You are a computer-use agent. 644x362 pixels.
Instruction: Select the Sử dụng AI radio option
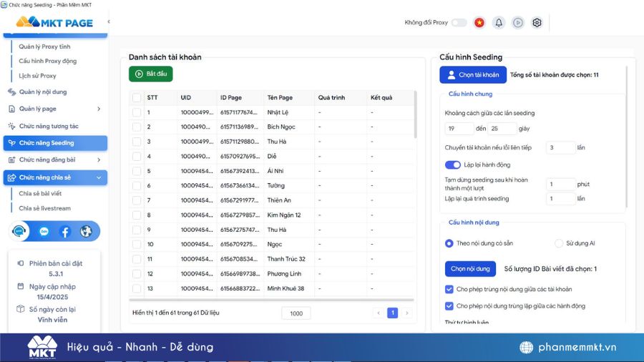pos(560,243)
